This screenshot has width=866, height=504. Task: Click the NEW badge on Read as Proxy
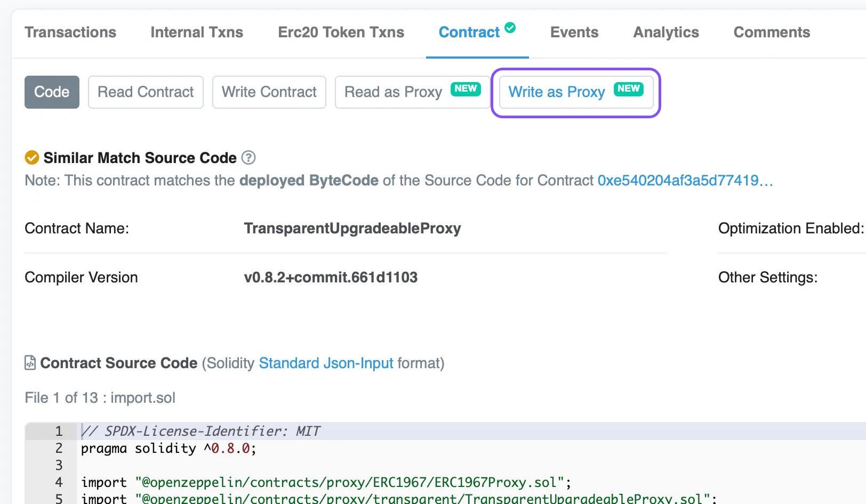pos(466,89)
